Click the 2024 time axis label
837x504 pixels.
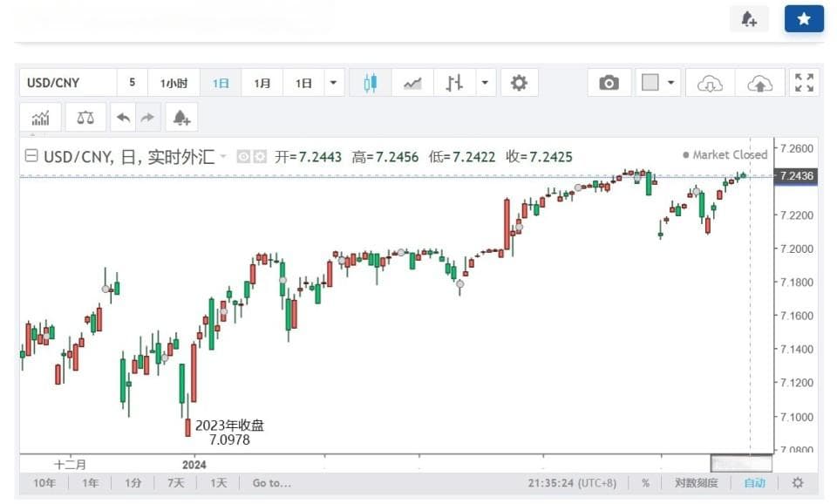click(x=194, y=465)
